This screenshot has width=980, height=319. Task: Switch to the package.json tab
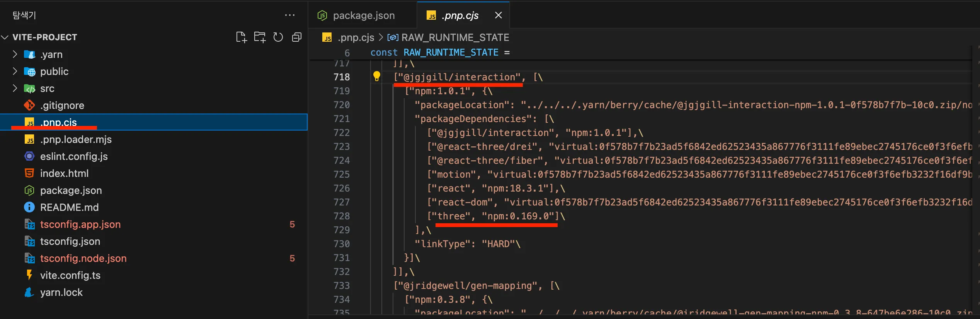363,15
